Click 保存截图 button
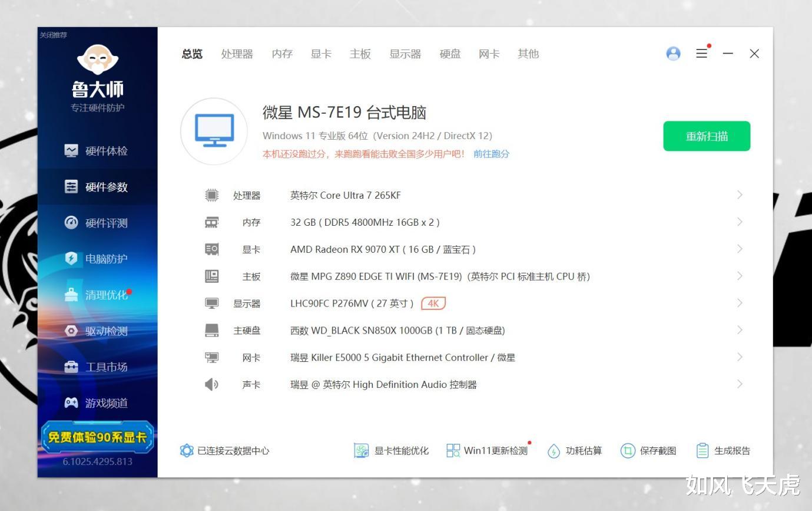 648,451
